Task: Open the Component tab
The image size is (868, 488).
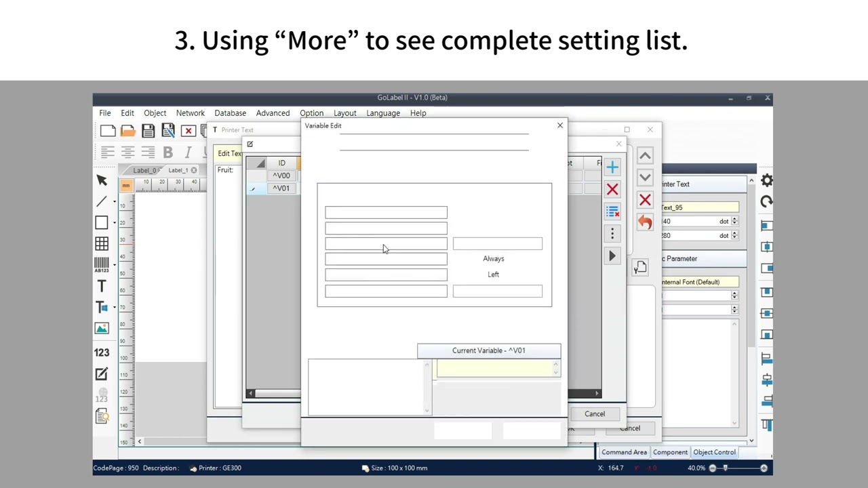Action: click(670, 452)
